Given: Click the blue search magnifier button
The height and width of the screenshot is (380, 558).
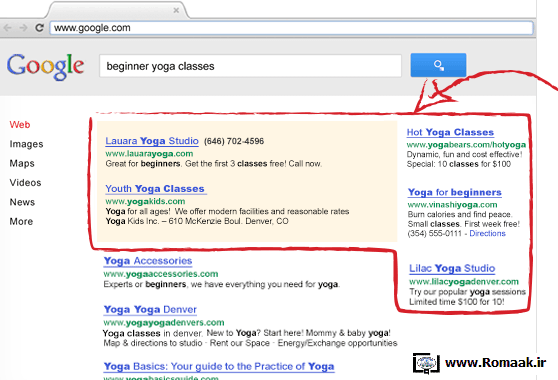Looking at the screenshot, I should (438, 65).
